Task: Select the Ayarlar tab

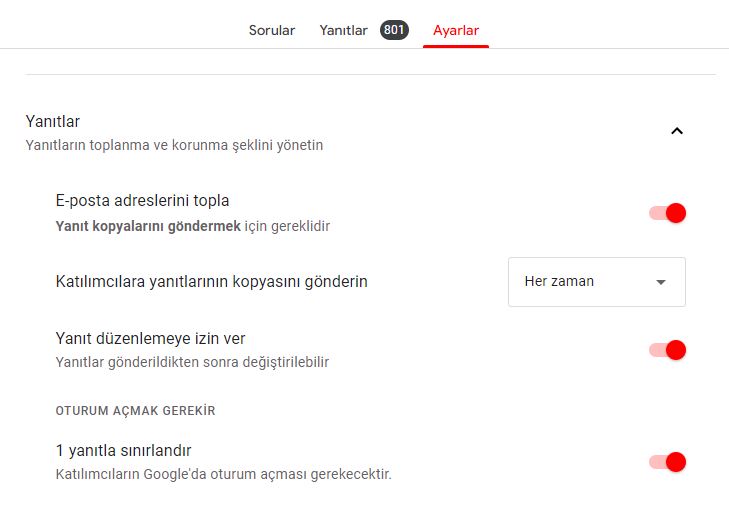Action: pos(456,30)
